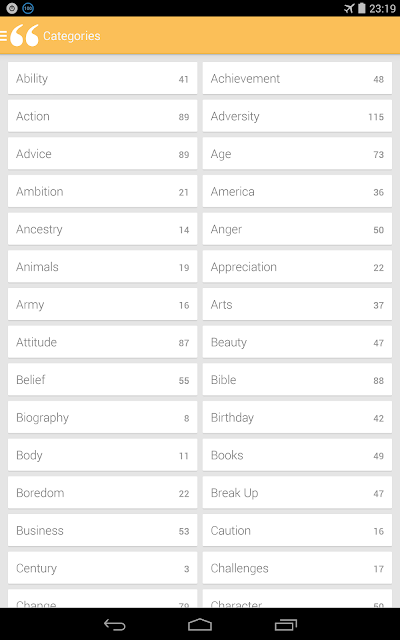Open the Achievement category

[x=297, y=78]
